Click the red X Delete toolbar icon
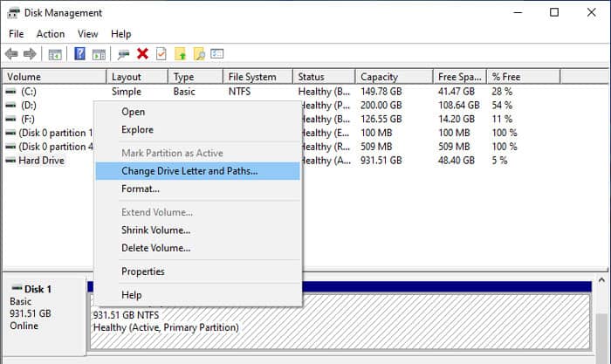The image size is (611, 364). coord(142,53)
